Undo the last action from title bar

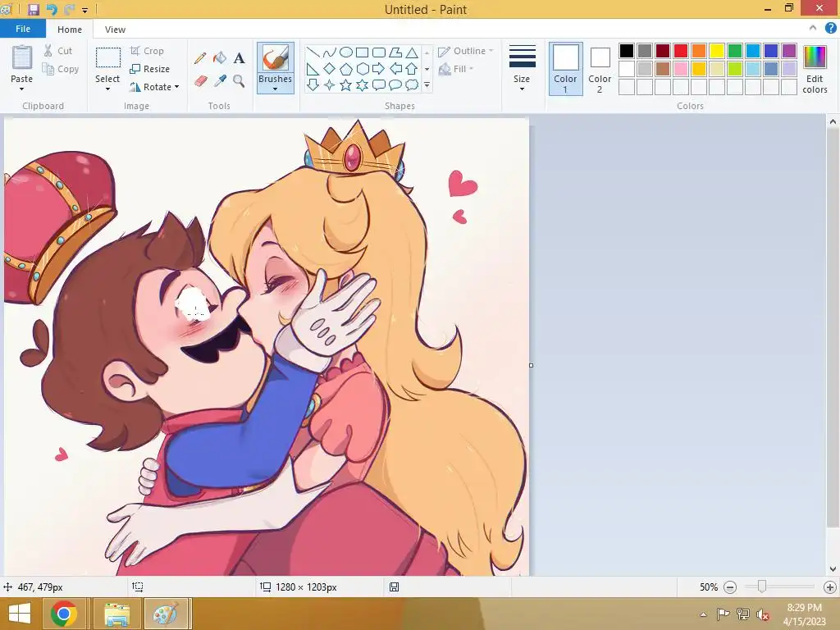point(52,9)
